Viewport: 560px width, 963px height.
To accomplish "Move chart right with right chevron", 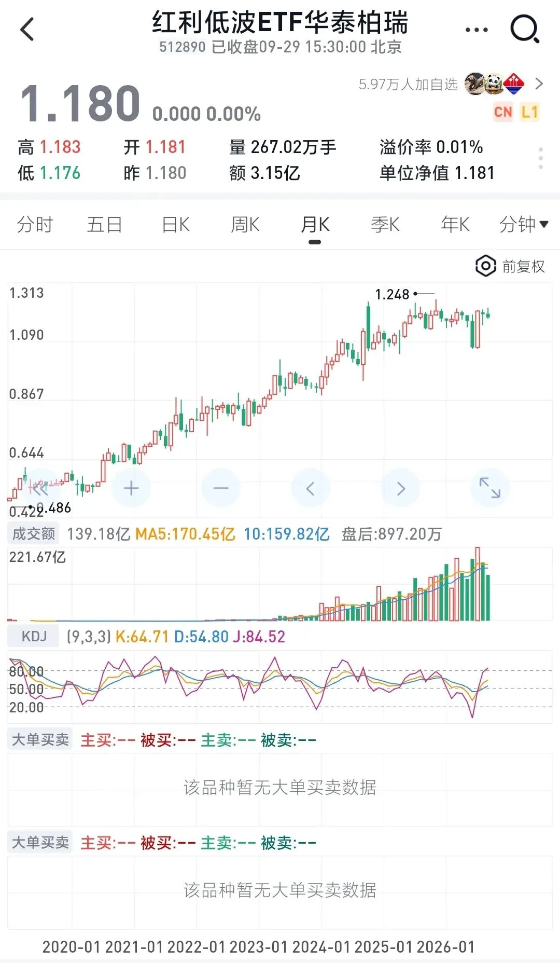I will (x=400, y=488).
